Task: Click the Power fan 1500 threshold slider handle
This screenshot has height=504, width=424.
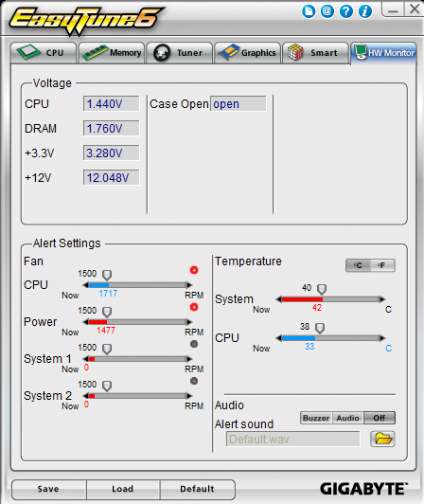Action: pyautogui.click(x=107, y=312)
